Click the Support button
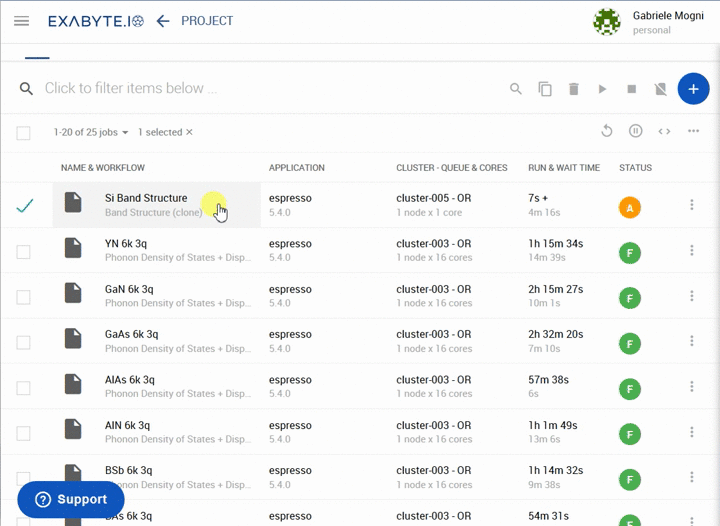Image resolution: width=720 pixels, height=526 pixels. coord(71,499)
